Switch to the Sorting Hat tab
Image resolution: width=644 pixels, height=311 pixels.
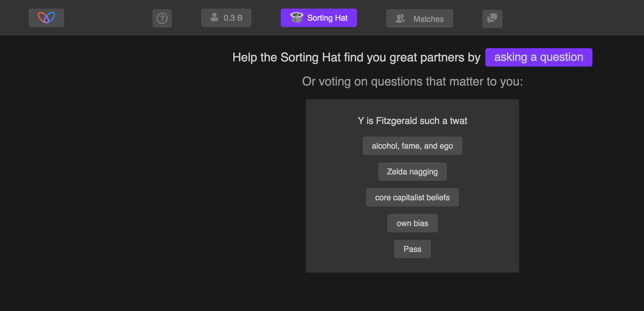[x=327, y=18]
